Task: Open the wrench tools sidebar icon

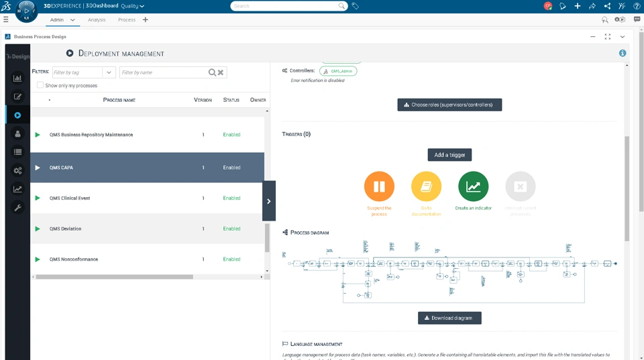Action: coord(17,208)
